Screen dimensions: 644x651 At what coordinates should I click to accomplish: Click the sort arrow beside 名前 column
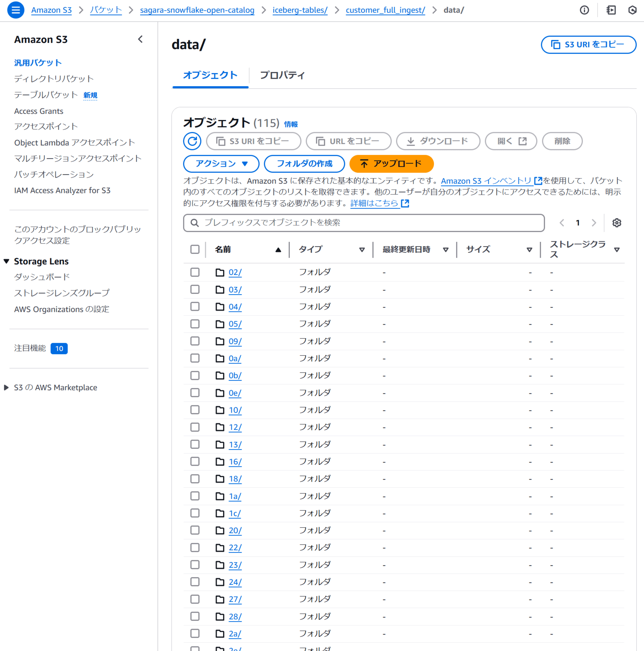point(278,250)
